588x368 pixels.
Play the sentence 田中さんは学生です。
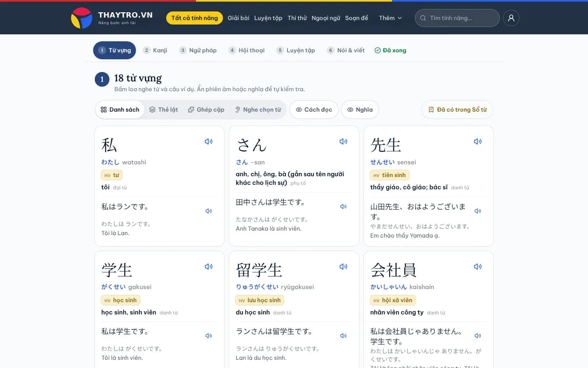click(x=343, y=206)
